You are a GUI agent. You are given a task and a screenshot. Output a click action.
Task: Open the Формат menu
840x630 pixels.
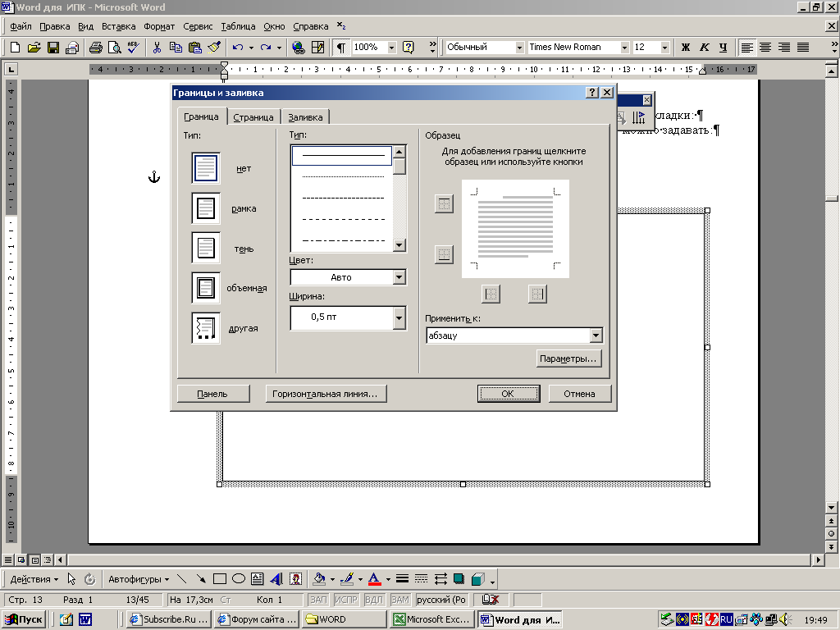(159, 26)
